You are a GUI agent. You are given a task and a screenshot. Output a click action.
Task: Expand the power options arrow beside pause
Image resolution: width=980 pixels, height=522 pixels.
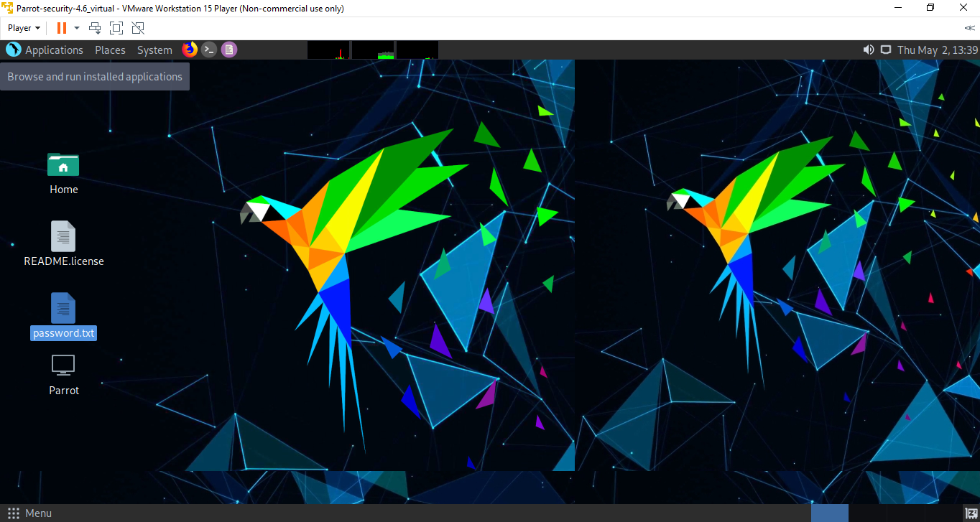click(77, 28)
